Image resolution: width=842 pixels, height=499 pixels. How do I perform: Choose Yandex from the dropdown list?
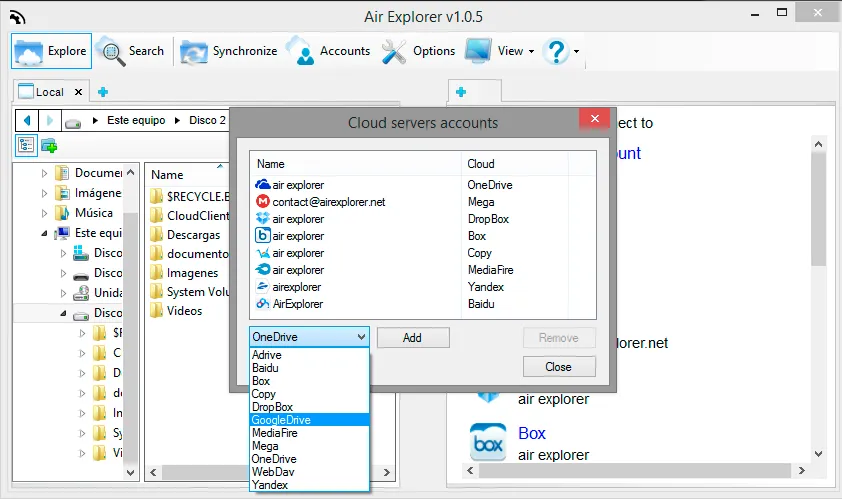(x=310, y=485)
